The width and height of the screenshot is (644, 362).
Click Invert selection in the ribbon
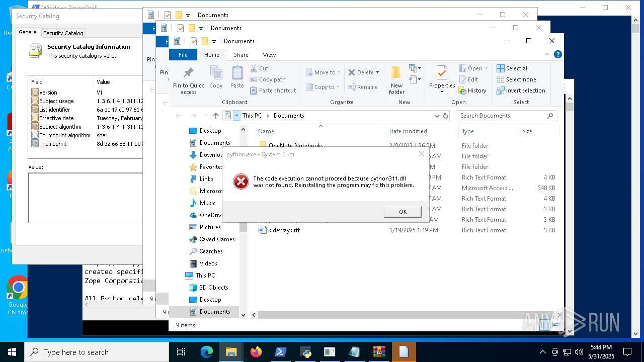(521, 90)
